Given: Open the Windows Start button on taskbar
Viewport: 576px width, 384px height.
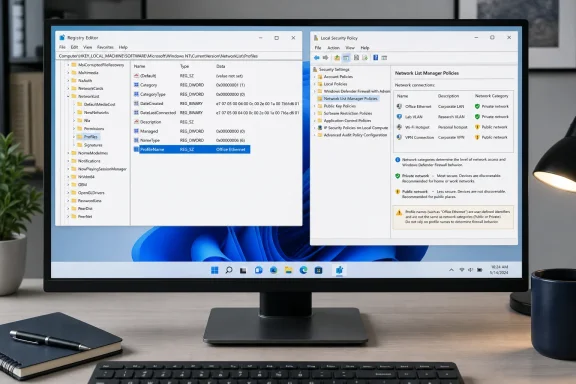Looking at the screenshot, I should 215,270.
